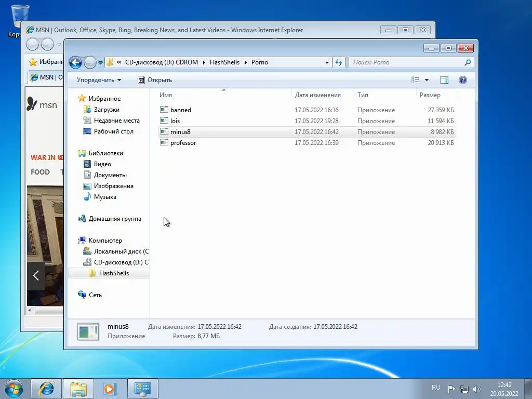Viewport: 532px width, 399px height.
Task: Click the FlashShells breadcrumb segment
Action: click(224, 62)
